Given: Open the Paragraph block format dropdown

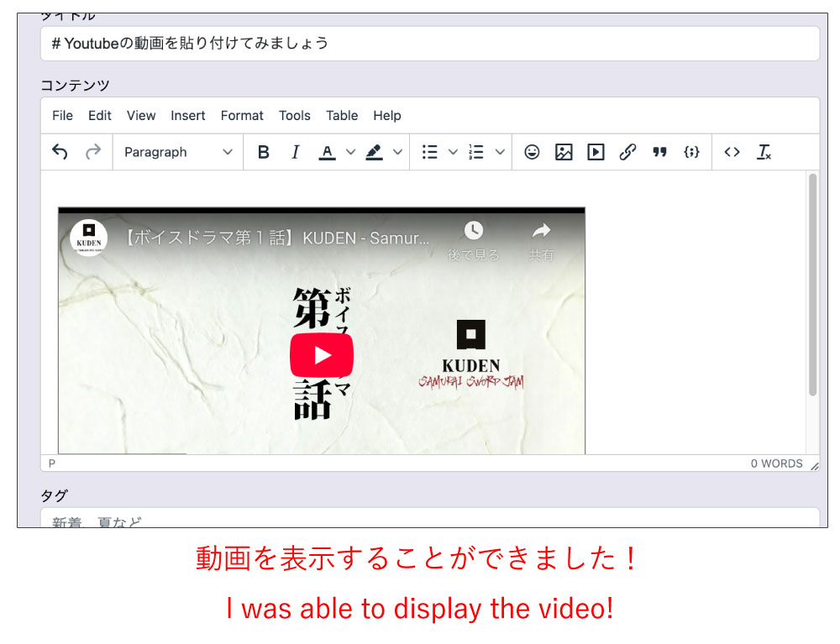Looking at the screenshot, I should [x=178, y=152].
